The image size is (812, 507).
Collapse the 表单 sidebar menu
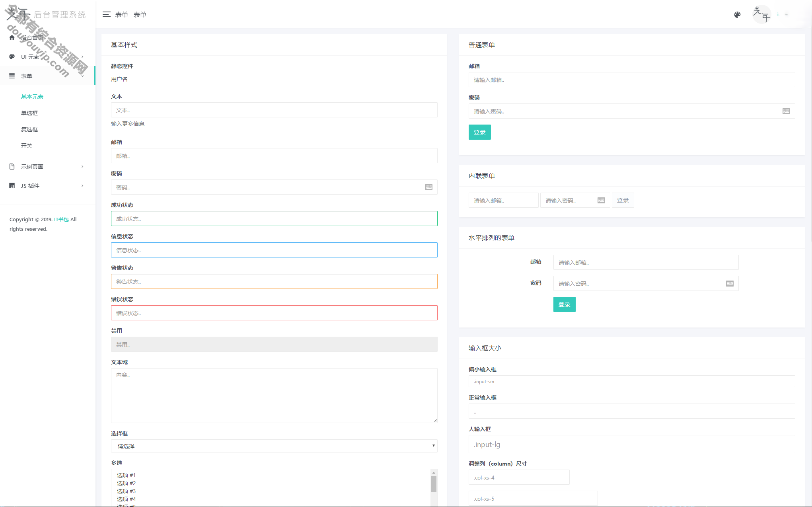pyautogui.click(x=48, y=76)
